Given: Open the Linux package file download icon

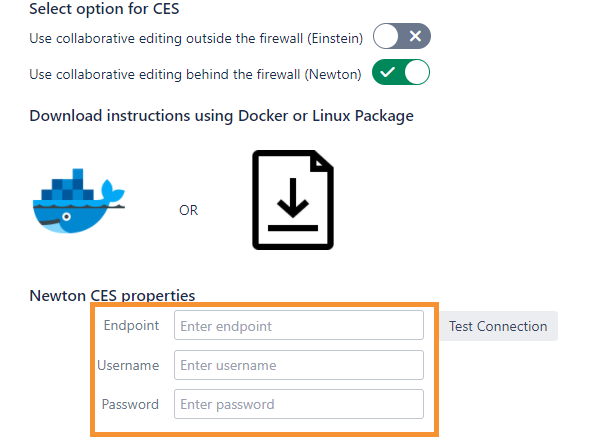Looking at the screenshot, I should pos(293,200).
